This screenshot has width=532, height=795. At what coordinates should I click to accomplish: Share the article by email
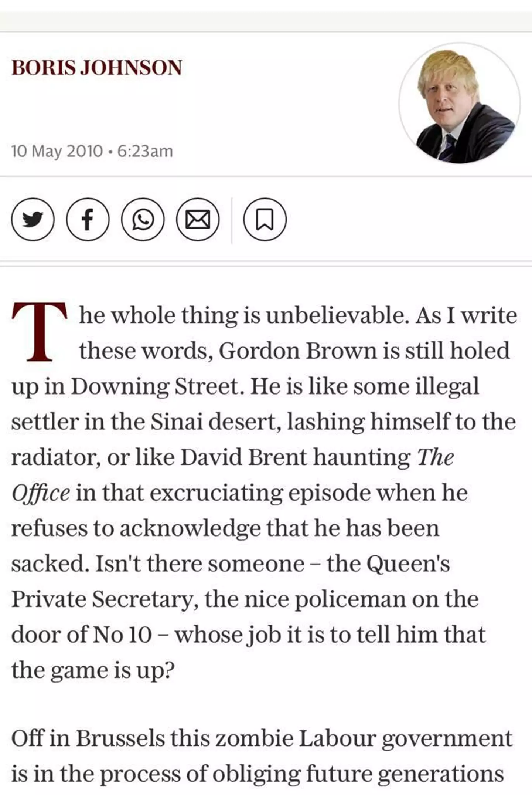[198, 220]
